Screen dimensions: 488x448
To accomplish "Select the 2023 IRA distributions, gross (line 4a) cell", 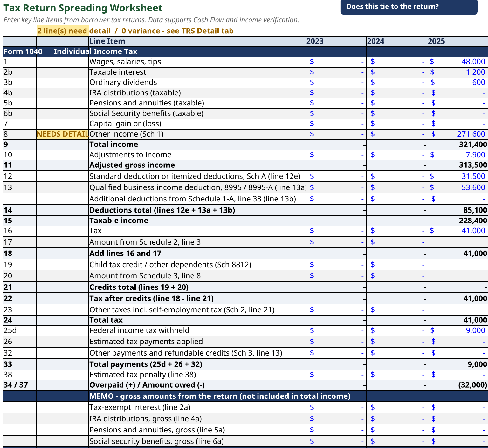I will tap(336, 419).
